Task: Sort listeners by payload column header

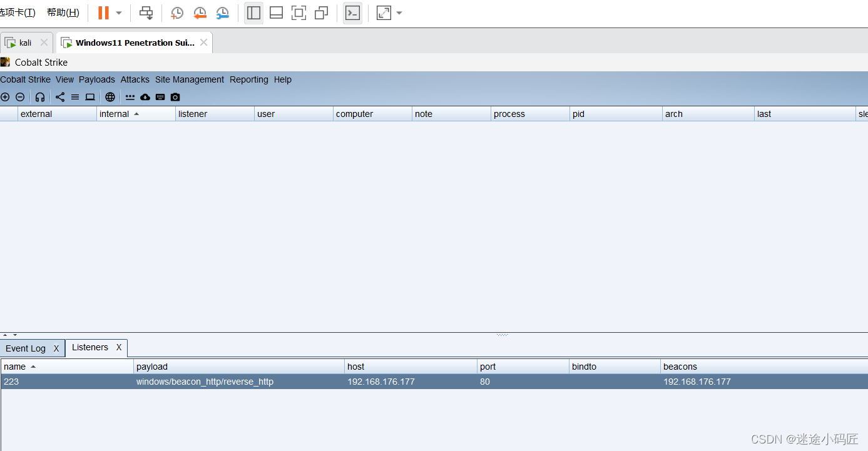Action: tap(239, 367)
